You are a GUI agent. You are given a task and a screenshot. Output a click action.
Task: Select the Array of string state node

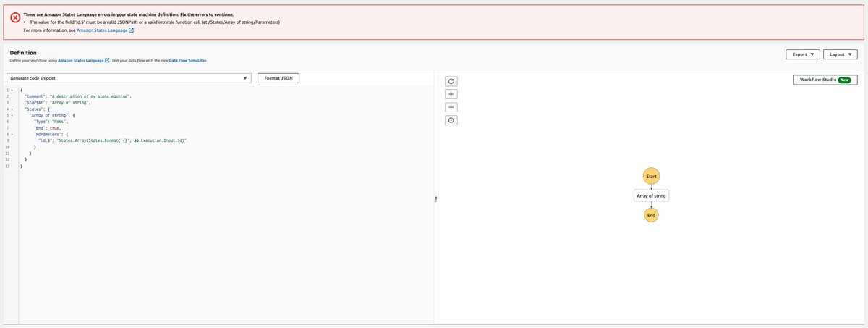click(x=651, y=195)
